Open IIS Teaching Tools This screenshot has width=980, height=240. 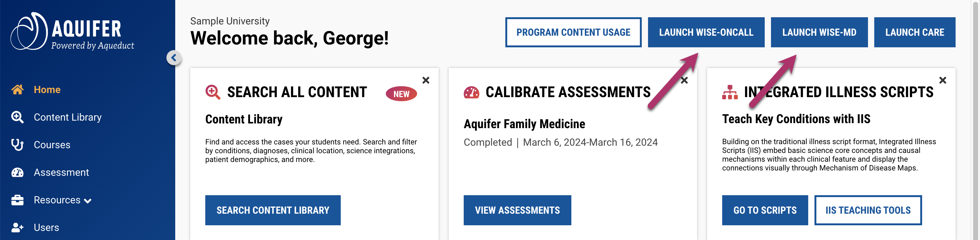(x=867, y=210)
